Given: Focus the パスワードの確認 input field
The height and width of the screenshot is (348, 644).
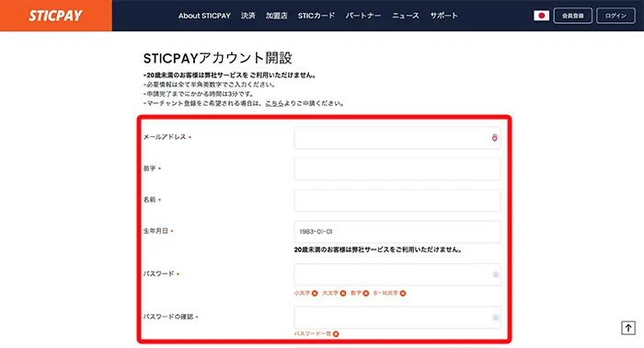Looking at the screenshot, I should [x=397, y=318].
